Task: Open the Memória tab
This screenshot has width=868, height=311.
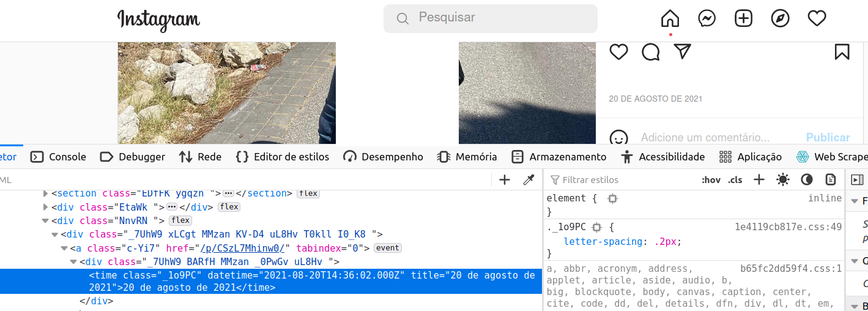Action: [467, 157]
